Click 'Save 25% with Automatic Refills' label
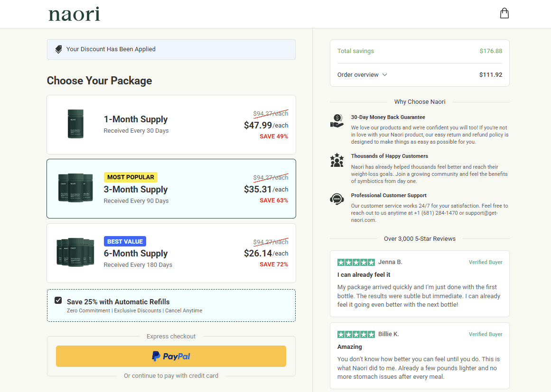551x392 pixels. click(118, 302)
